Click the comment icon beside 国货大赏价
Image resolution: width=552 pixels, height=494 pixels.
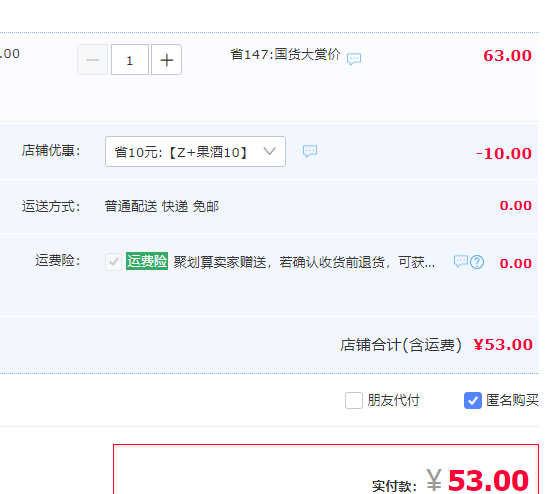pos(354,58)
